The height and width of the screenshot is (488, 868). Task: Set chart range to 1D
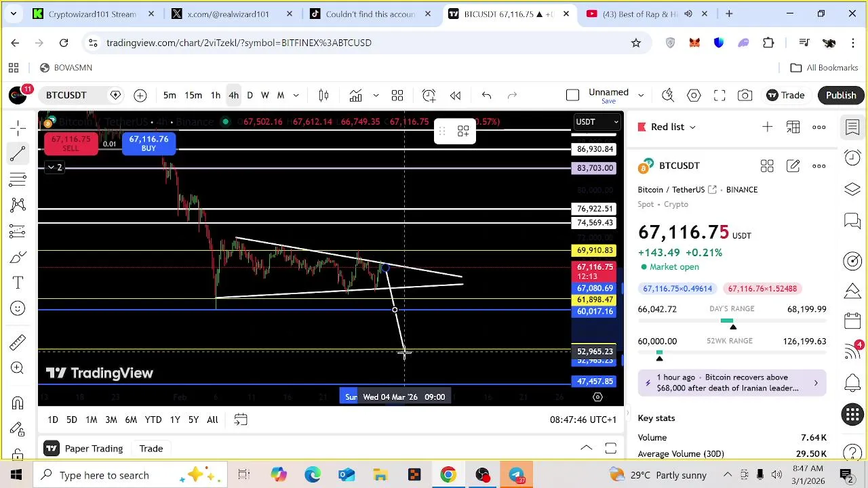(x=53, y=420)
